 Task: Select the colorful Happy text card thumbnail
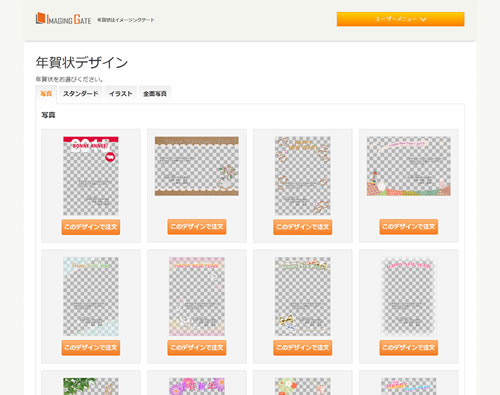pyautogui.click(x=409, y=386)
